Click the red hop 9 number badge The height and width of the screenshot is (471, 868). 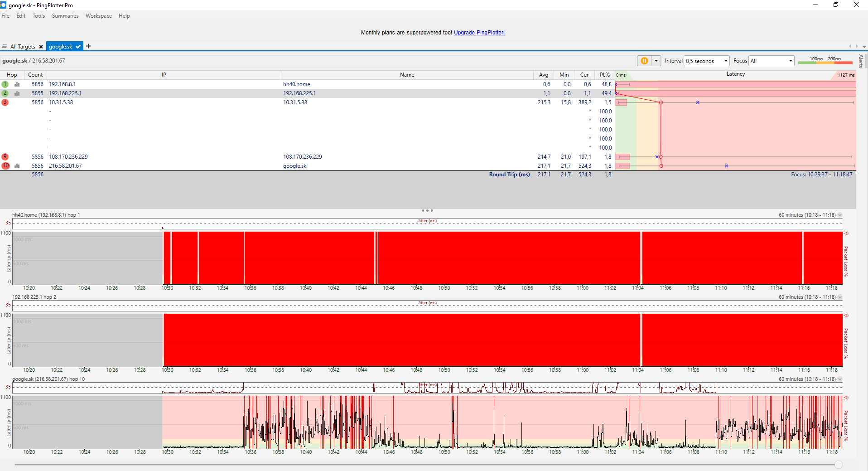coord(5,157)
